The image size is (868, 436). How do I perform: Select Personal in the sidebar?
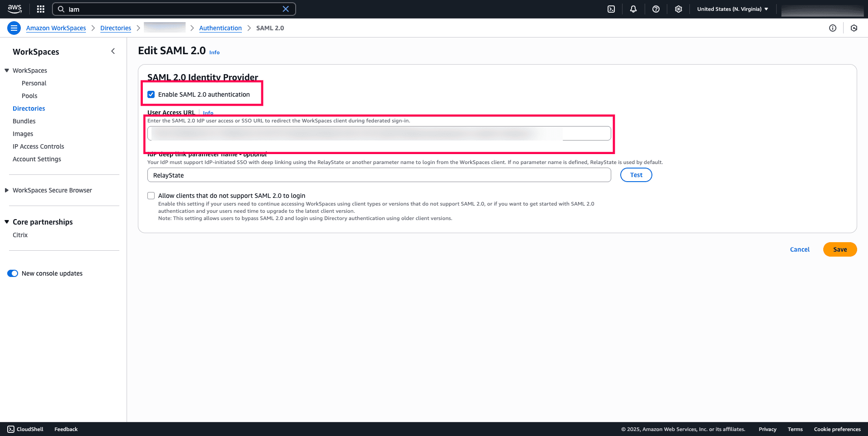34,83
